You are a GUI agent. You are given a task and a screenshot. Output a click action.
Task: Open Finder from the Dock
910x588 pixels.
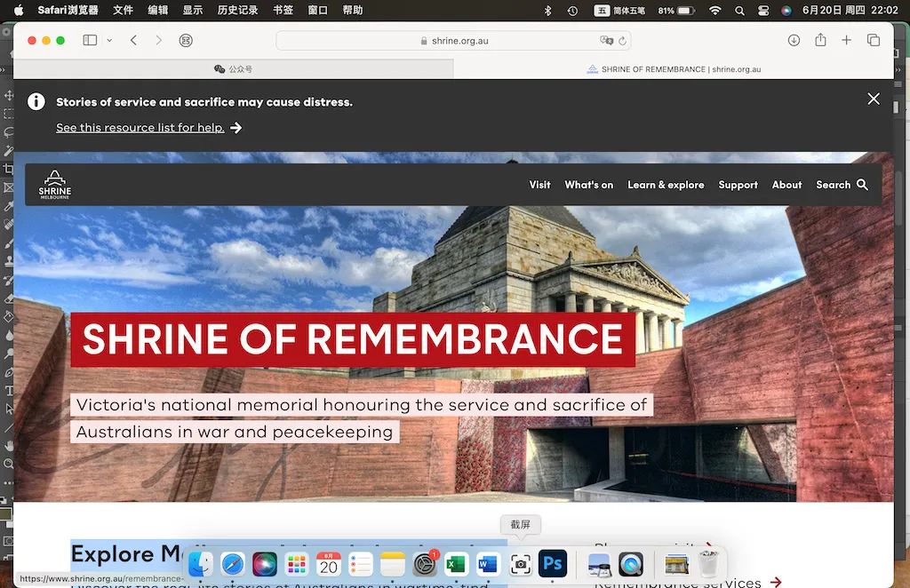coord(201,564)
